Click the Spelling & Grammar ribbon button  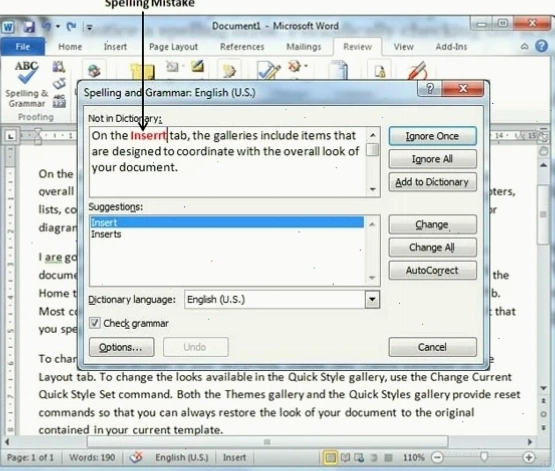[x=27, y=85]
